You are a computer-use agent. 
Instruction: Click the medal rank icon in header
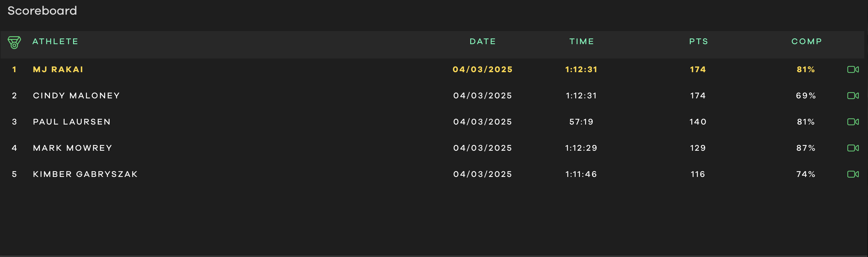coord(14,42)
